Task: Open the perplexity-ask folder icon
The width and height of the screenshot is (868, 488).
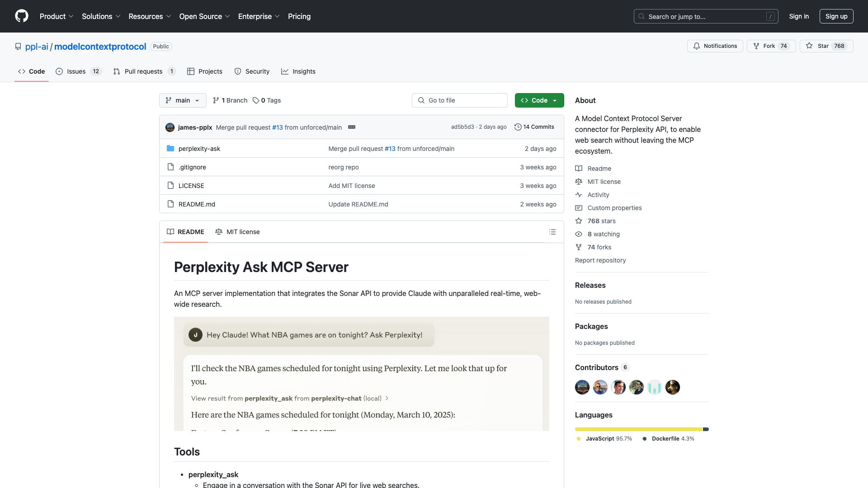Action: point(170,148)
